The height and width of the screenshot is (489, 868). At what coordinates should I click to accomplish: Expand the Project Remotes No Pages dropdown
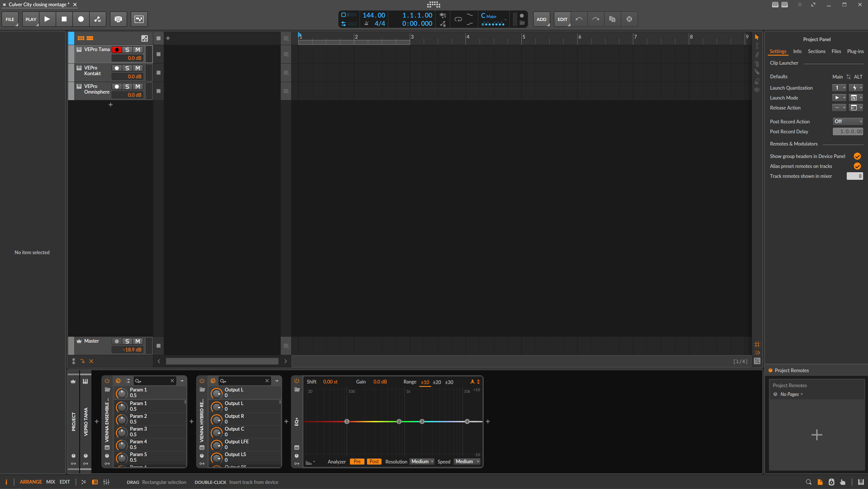[791, 394]
